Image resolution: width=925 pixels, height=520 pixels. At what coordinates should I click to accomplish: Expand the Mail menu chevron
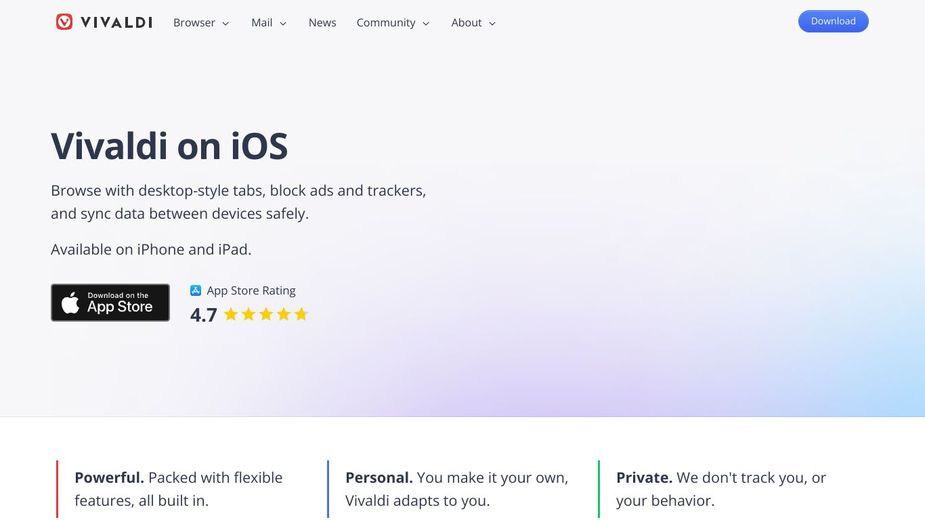283,24
